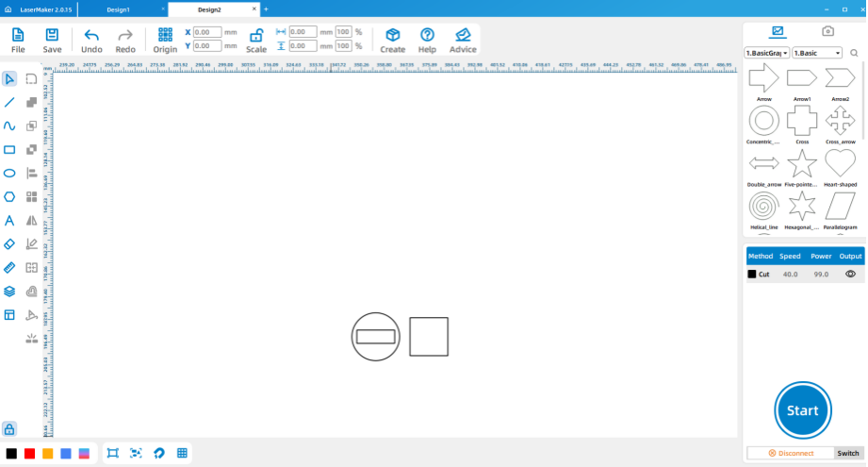The image size is (868, 467).
Task: Open the Layers stack tool
Action: coord(9,292)
